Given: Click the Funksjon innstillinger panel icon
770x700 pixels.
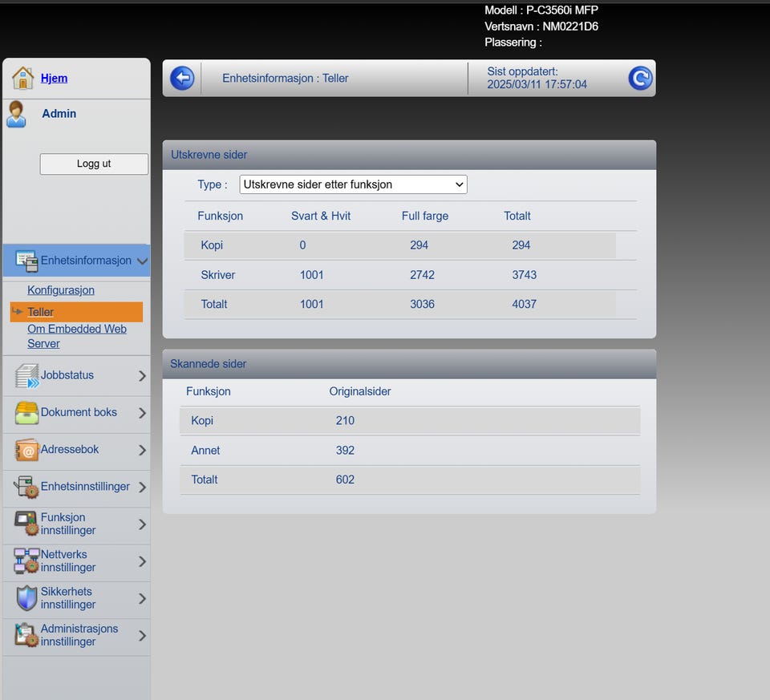Looking at the screenshot, I should pyautogui.click(x=26, y=524).
